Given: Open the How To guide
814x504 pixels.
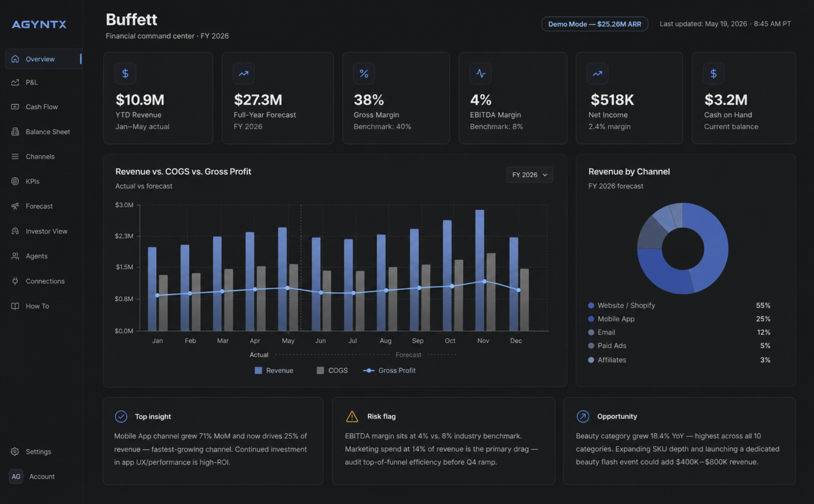Looking at the screenshot, I should pos(37,306).
